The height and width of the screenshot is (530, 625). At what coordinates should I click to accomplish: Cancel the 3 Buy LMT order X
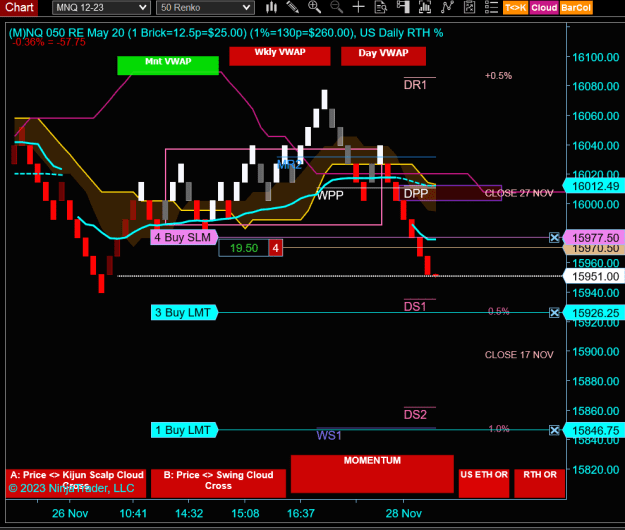click(554, 312)
